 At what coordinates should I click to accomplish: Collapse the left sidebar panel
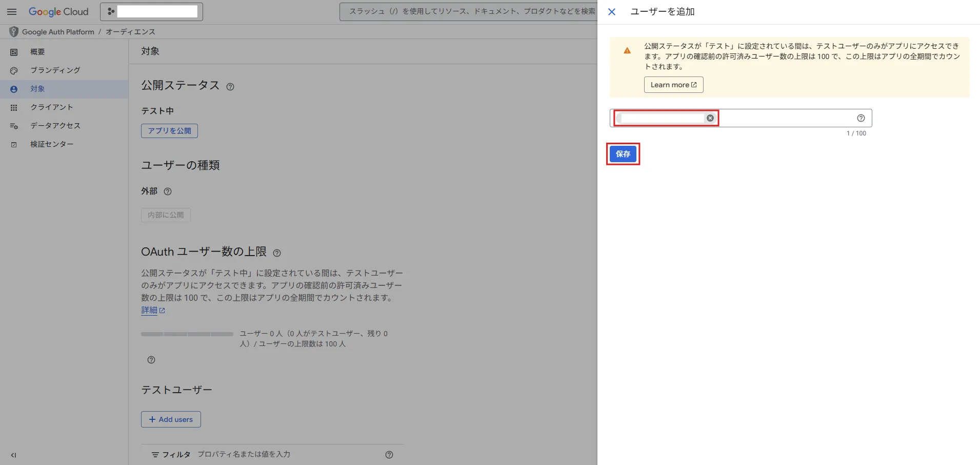tap(13, 455)
